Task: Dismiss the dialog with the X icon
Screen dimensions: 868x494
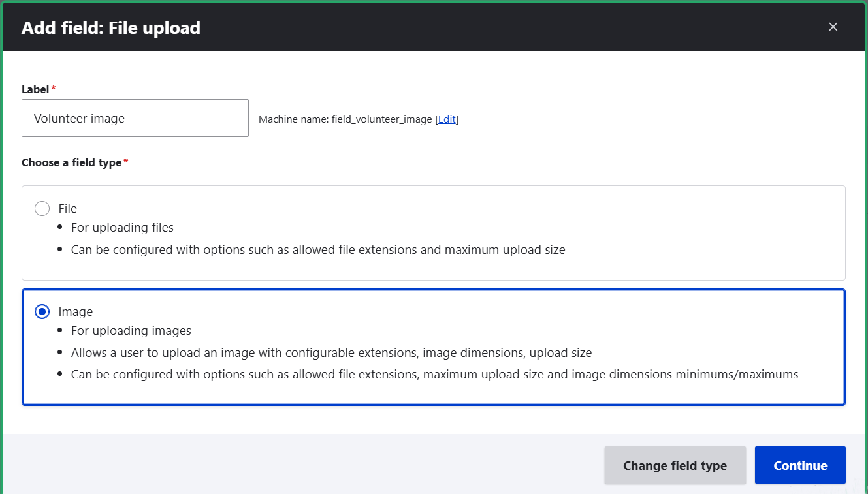Action: pyautogui.click(x=833, y=27)
